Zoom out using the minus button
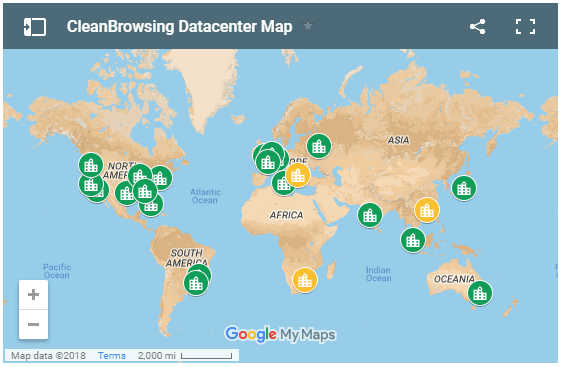This screenshot has height=367, width=564. (33, 324)
